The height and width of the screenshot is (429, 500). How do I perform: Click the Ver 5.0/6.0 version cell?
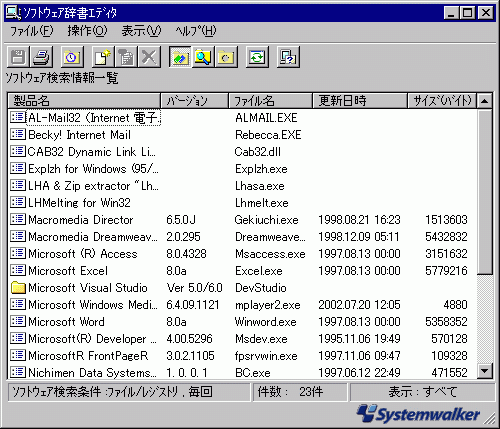tap(195, 288)
